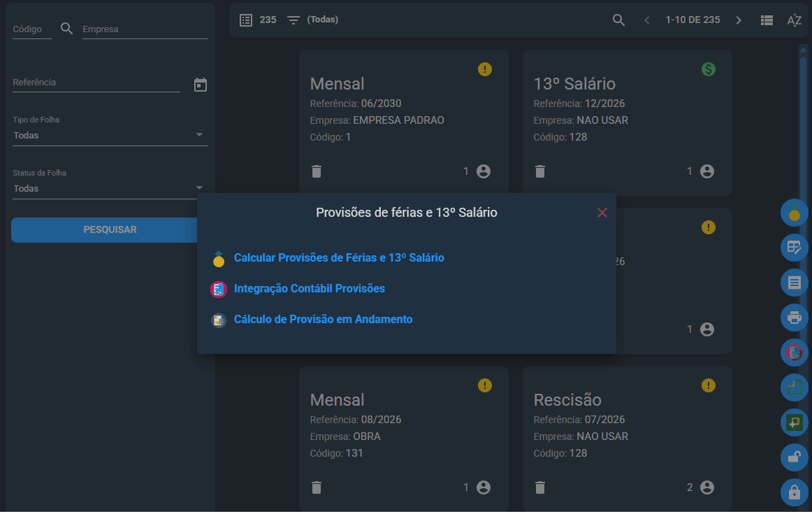The width and height of the screenshot is (812, 512).
Task: Open Integração Contábil Provisões link
Action: click(x=309, y=289)
